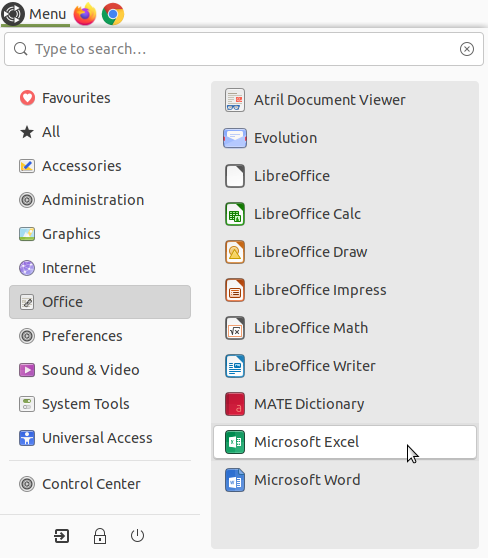Click the purple Internet globe icon
This screenshot has width=488, height=558.
[27, 268]
